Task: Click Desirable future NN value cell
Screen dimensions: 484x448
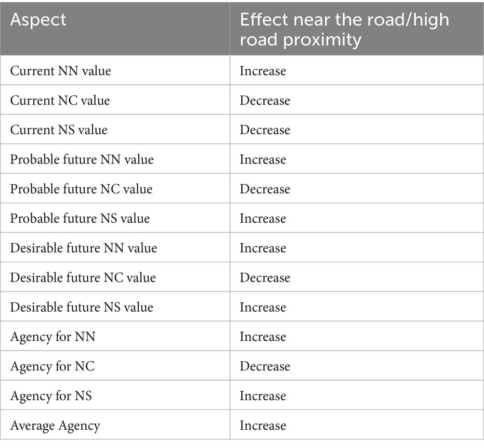Action: [84, 248]
